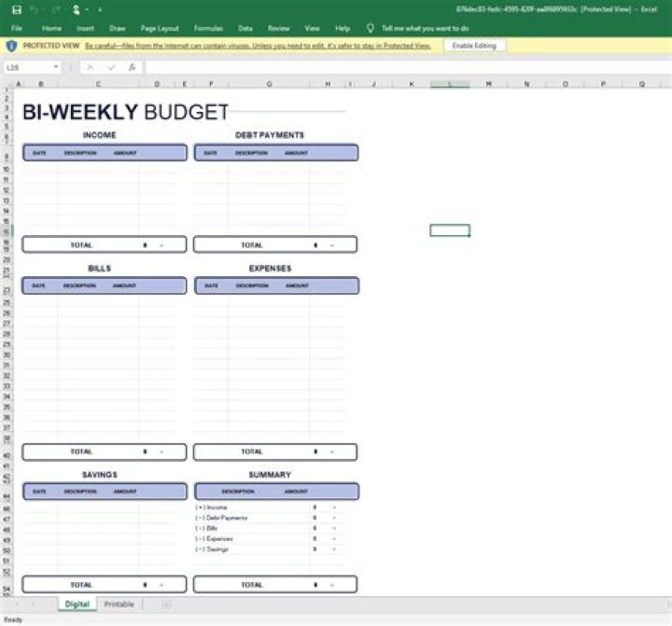Click the Save icon in title bar
The width and height of the screenshot is (672, 626).
[17, 9]
